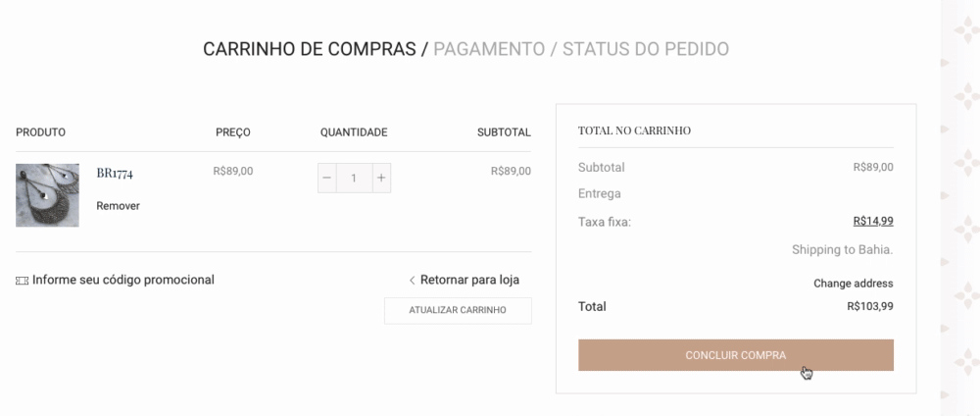Click 'Informe seu código promocional' text
This screenshot has height=416, width=980.
[123, 280]
